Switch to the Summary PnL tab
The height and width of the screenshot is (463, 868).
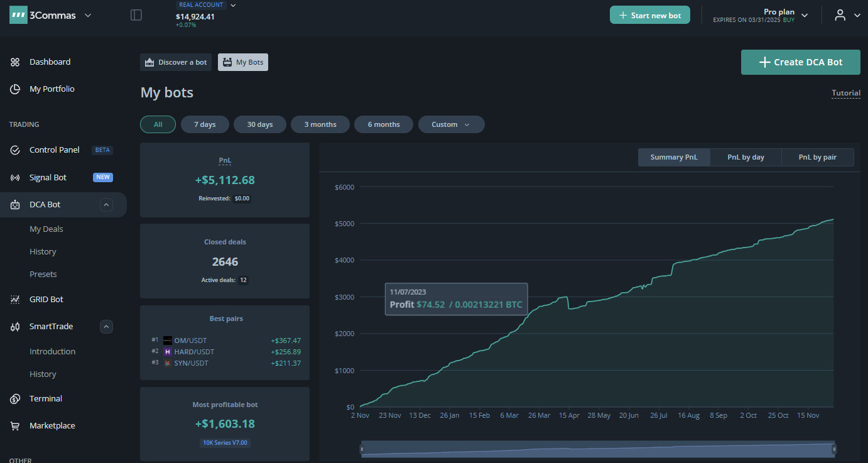click(674, 157)
